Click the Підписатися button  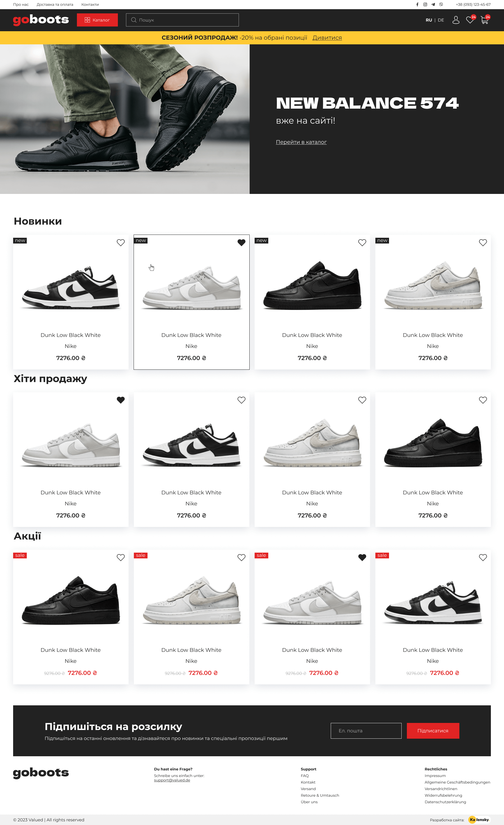[x=433, y=731]
